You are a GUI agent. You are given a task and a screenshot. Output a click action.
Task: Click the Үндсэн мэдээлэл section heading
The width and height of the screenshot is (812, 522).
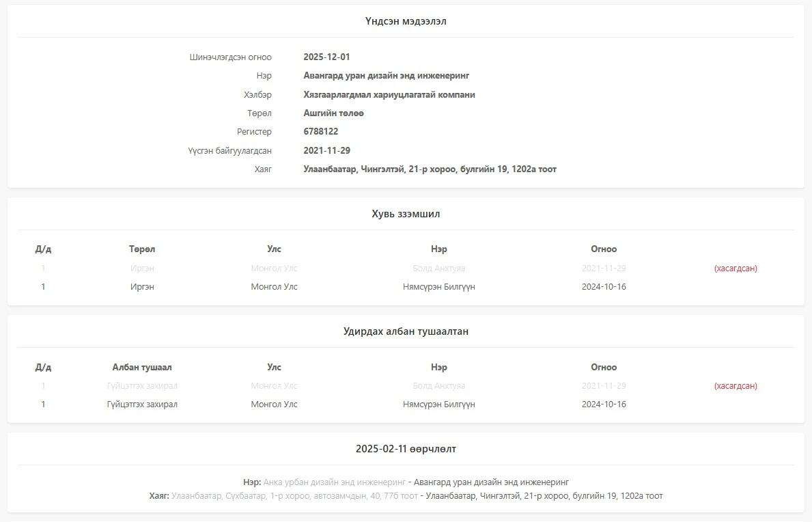pos(406,21)
